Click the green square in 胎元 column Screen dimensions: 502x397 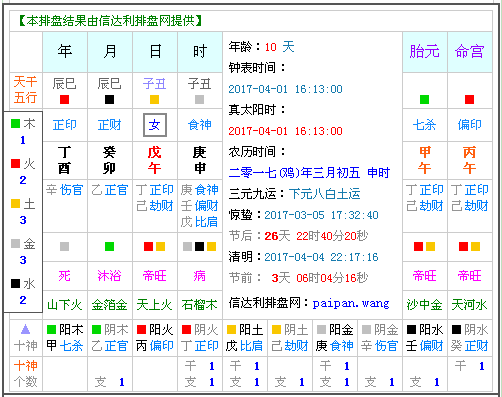[424, 99]
